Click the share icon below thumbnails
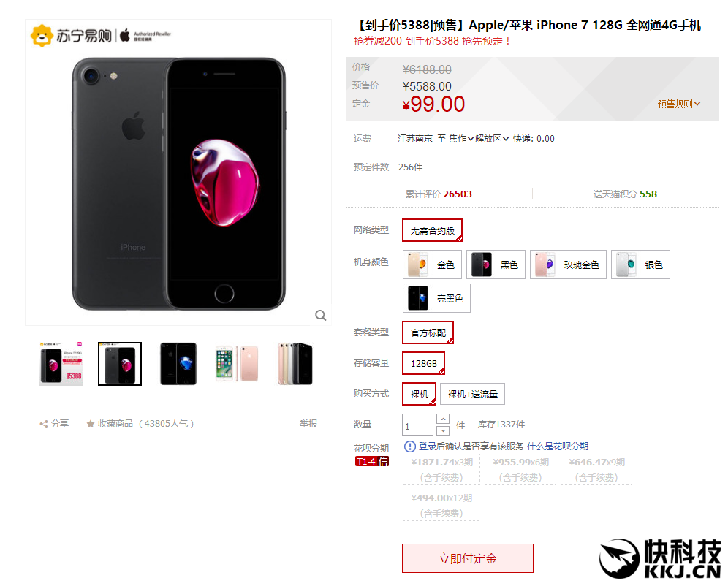Viewport: 728px width, 586px height. pos(44,424)
